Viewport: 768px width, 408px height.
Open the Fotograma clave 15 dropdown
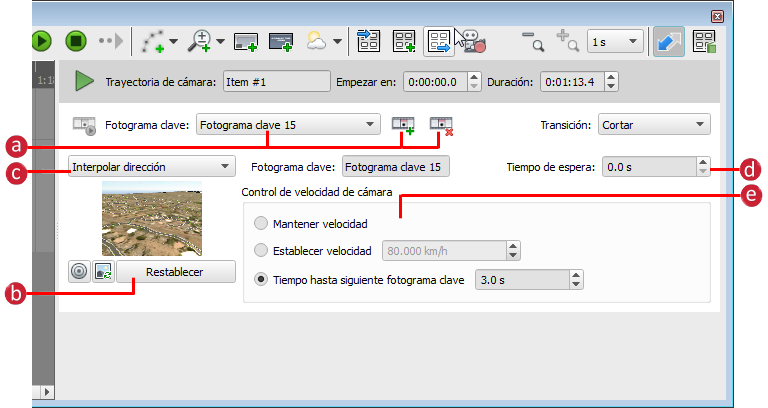point(288,125)
